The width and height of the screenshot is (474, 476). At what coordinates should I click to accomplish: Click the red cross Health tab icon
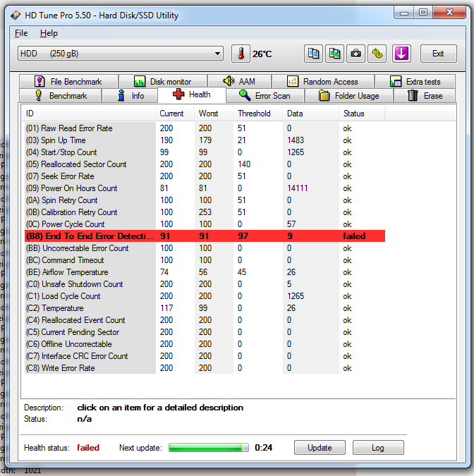(178, 94)
